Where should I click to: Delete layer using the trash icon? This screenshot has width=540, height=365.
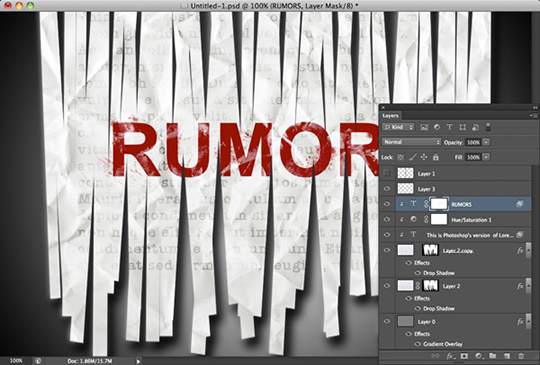(x=521, y=356)
